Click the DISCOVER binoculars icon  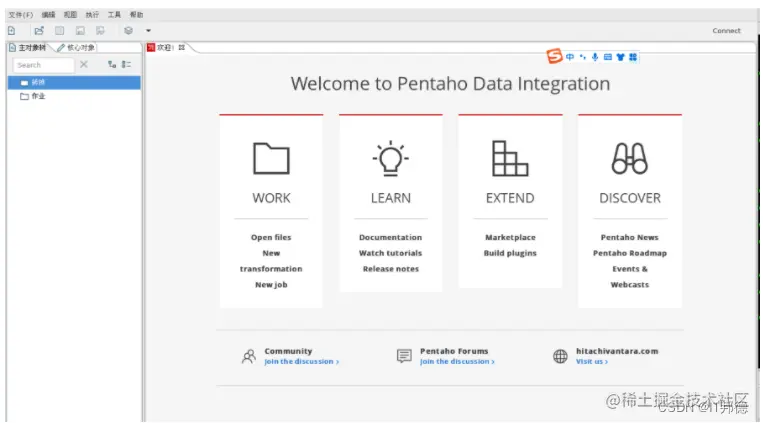point(630,158)
